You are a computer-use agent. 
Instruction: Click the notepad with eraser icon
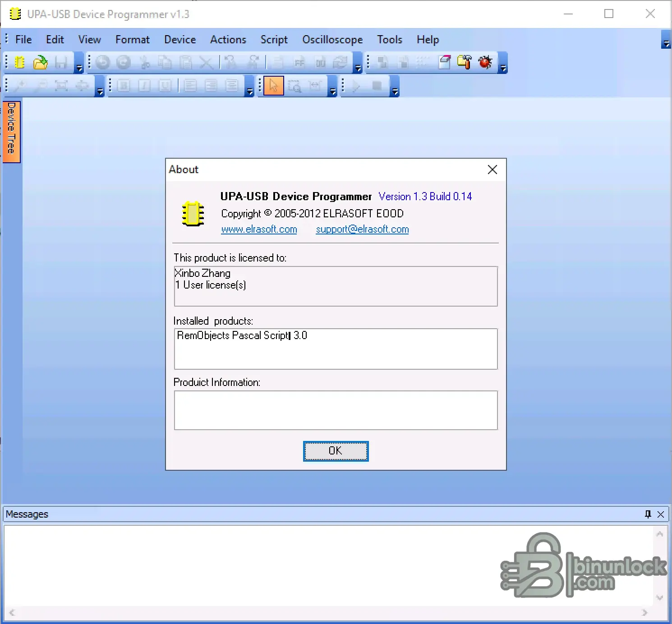click(444, 62)
